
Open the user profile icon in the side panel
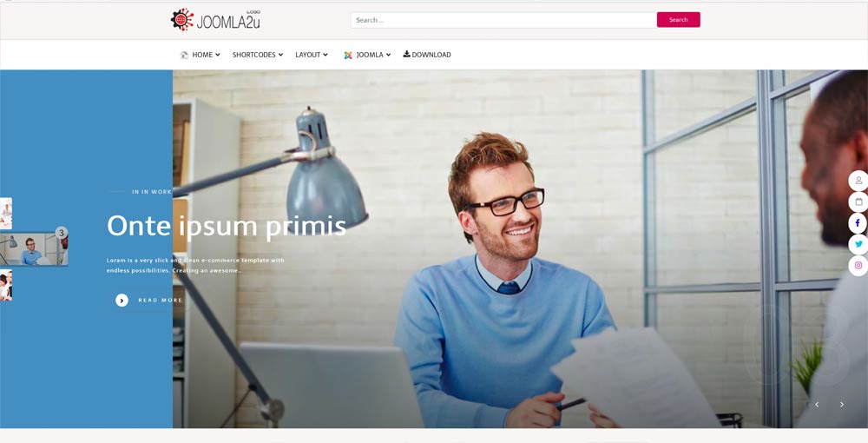858,181
